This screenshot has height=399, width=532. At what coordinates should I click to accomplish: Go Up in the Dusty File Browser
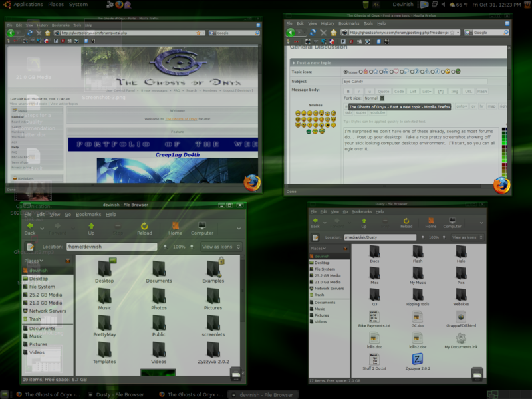(364, 223)
